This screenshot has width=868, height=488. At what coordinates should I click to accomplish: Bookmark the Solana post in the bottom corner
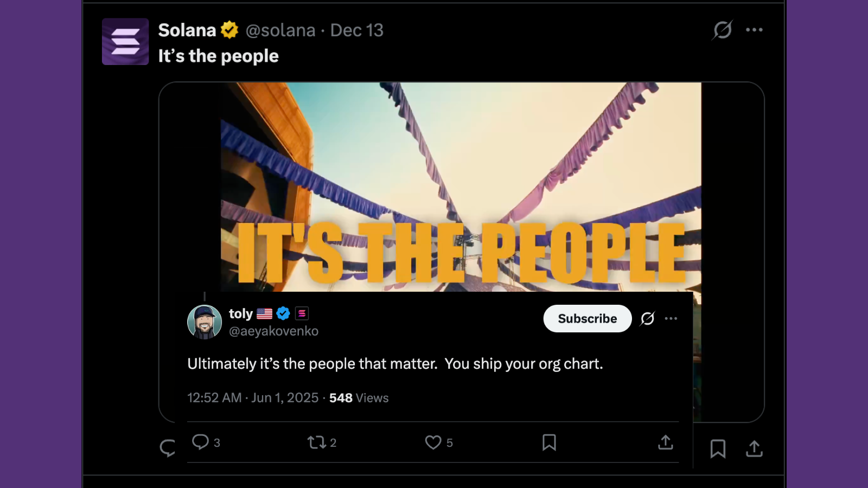coord(718,449)
